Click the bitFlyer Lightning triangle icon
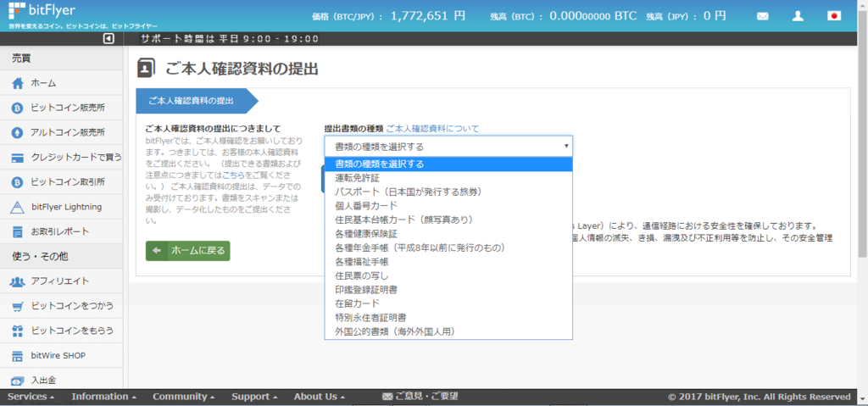This screenshot has width=868, height=406. [18, 207]
